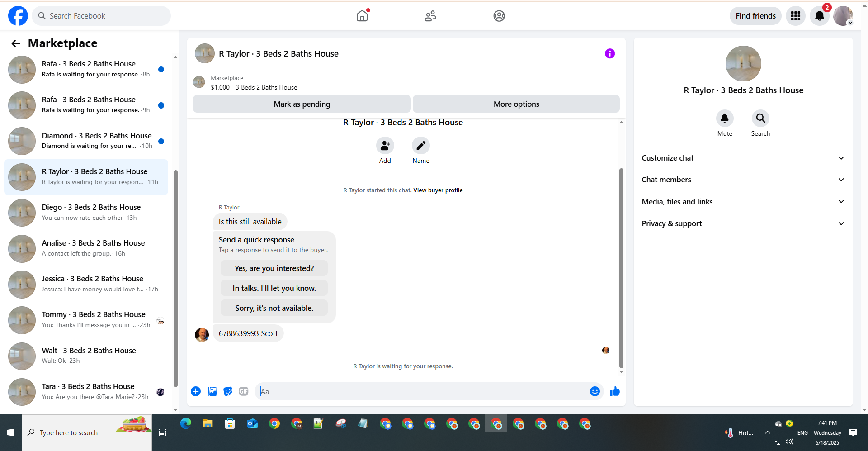The image size is (868, 451).
Task: Choose a sticker from the sticker icon
Action: coord(228,391)
